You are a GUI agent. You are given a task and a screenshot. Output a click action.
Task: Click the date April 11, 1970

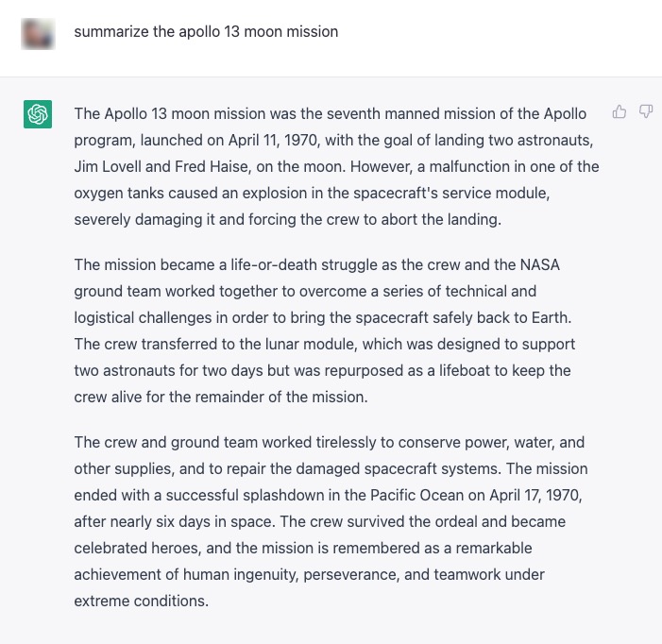pos(273,140)
